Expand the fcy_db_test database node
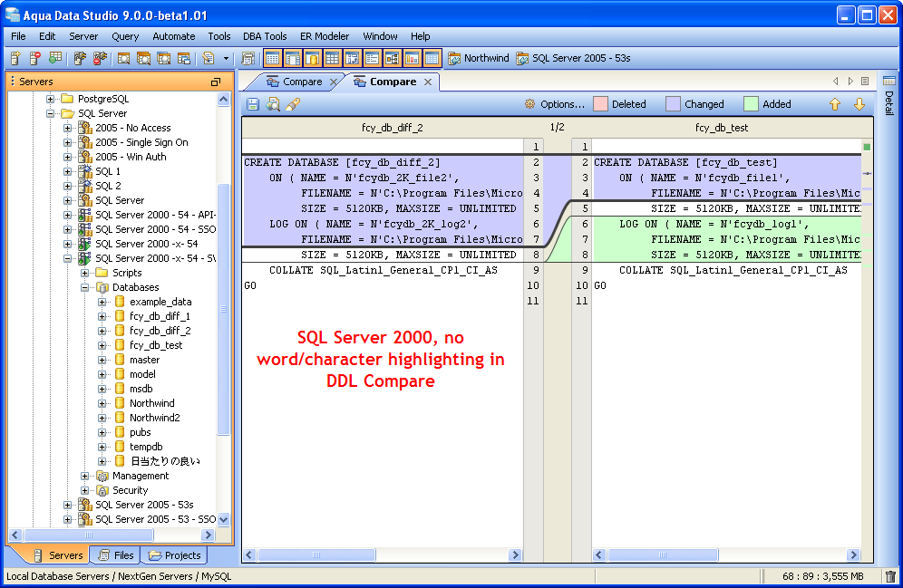 click(102, 345)
